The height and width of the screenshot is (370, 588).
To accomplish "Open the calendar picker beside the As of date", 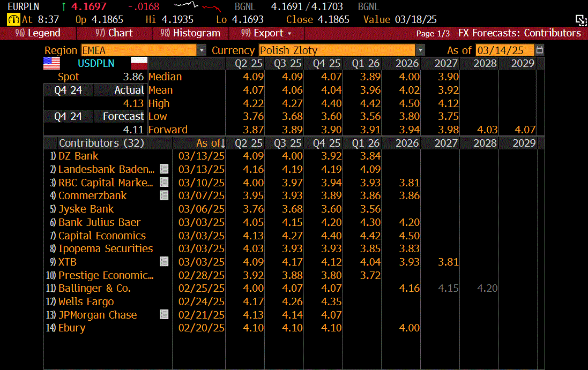I will 540,50.
